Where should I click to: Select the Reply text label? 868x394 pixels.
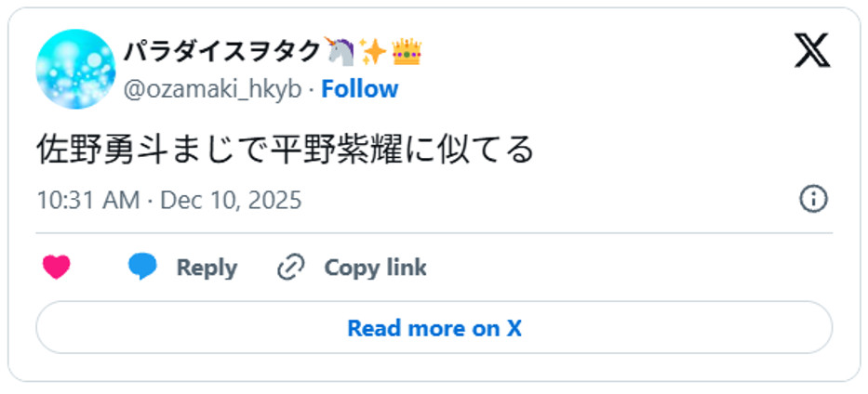[x=207, y=268]
